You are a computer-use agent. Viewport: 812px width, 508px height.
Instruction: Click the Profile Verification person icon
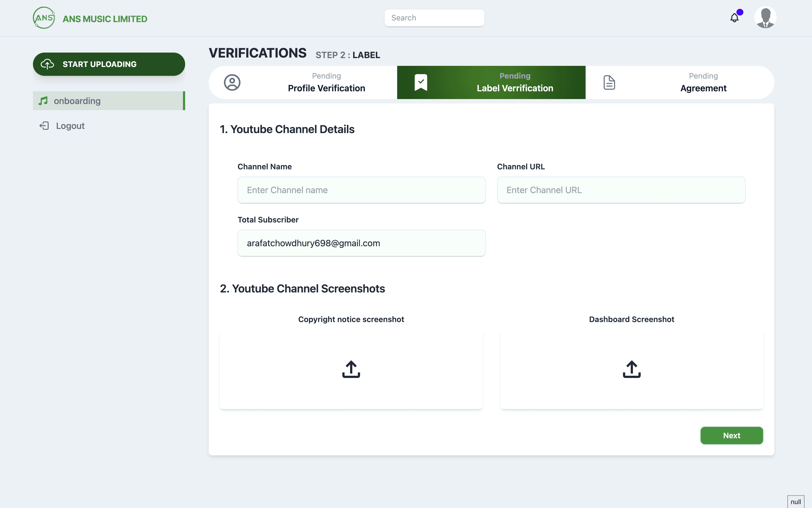232,82
